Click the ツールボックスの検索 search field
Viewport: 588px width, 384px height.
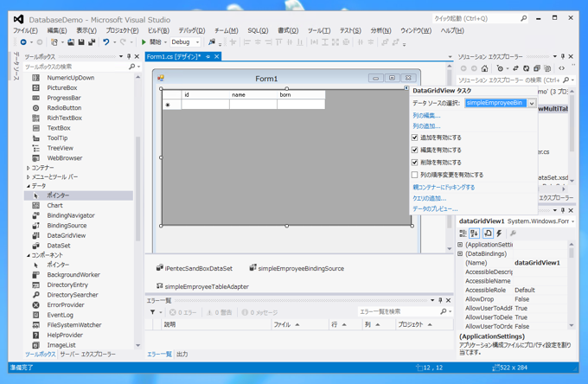pyautogui.click(x=77, y=67)
